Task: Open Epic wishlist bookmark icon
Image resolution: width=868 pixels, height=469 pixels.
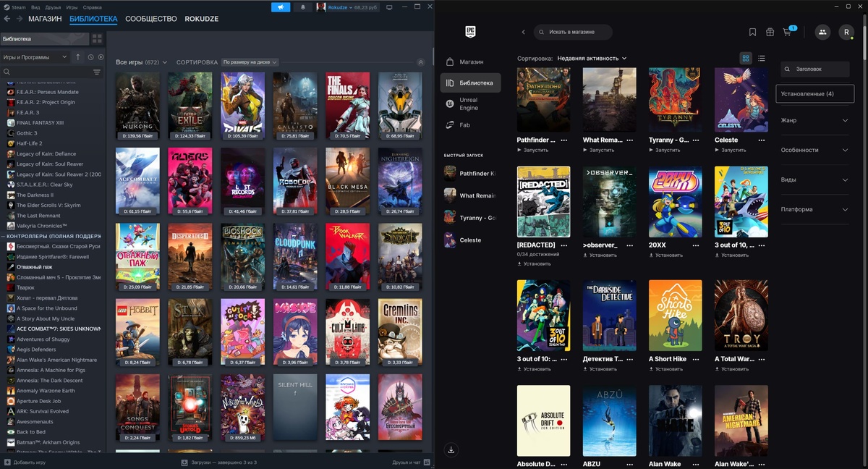Action: 752,32
